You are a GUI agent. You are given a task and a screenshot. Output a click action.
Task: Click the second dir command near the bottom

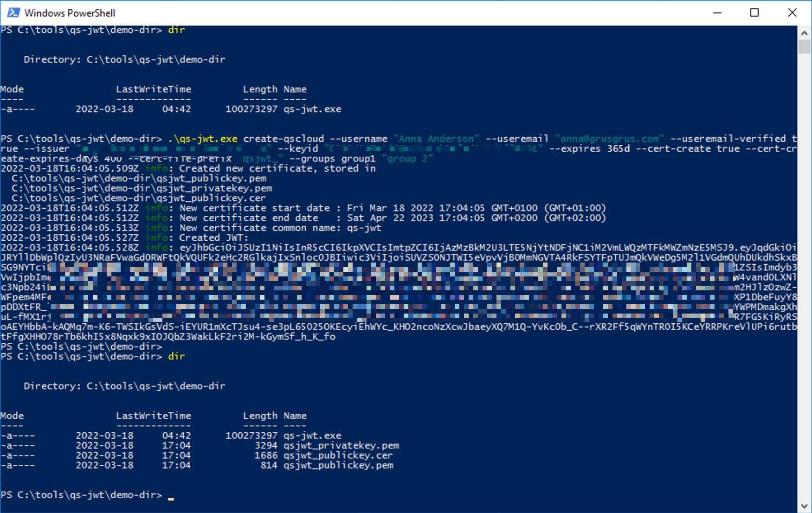coord(177,356)
